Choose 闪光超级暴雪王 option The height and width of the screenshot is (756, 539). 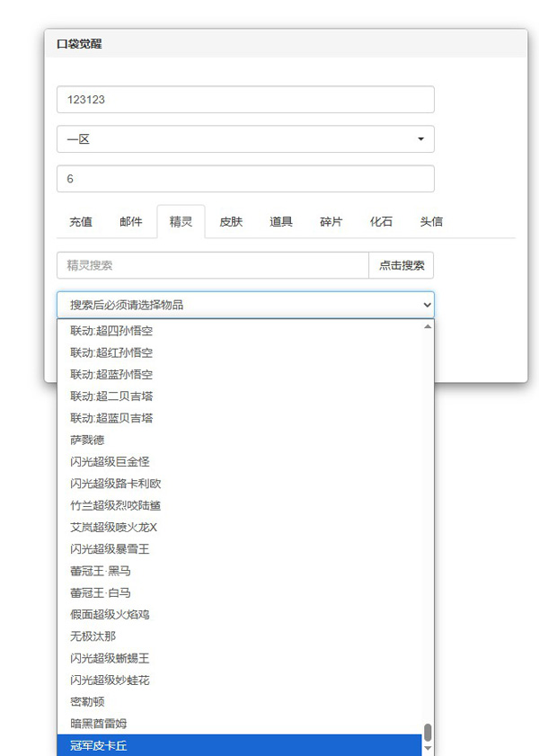coord(239,548)
